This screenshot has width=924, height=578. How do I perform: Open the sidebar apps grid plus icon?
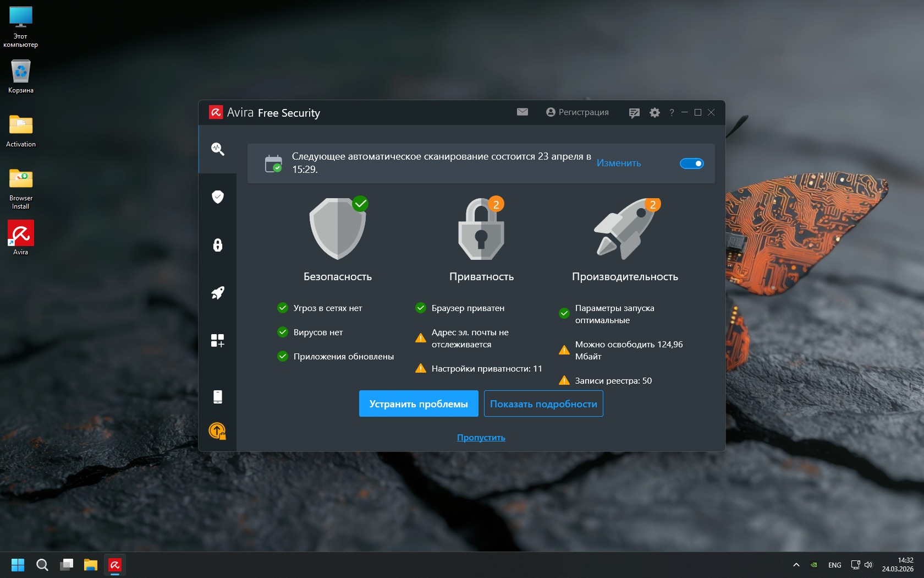click(218, 341)
